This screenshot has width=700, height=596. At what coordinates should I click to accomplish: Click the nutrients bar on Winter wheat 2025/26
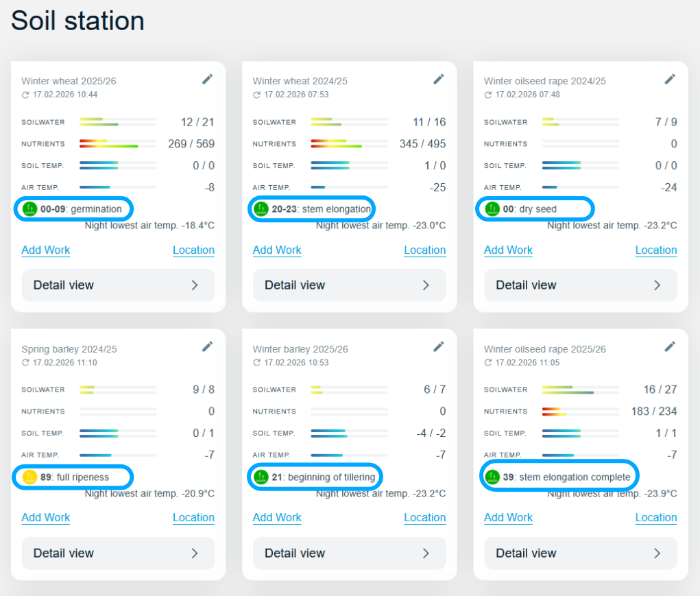pos(117,144)
